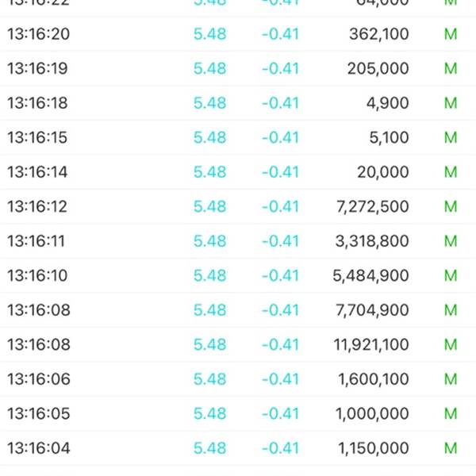
Task: Tap the 362,100 volume entry
Action: 379,33
